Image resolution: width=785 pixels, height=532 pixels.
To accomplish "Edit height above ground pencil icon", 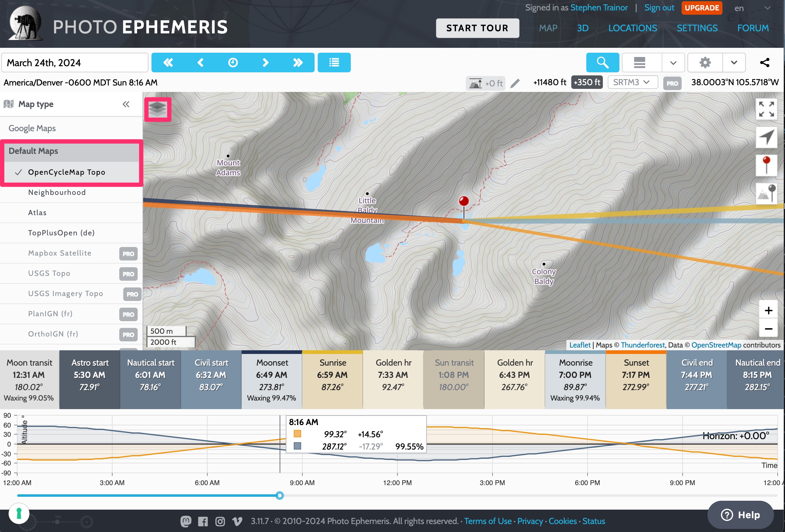I will point(515,83).
